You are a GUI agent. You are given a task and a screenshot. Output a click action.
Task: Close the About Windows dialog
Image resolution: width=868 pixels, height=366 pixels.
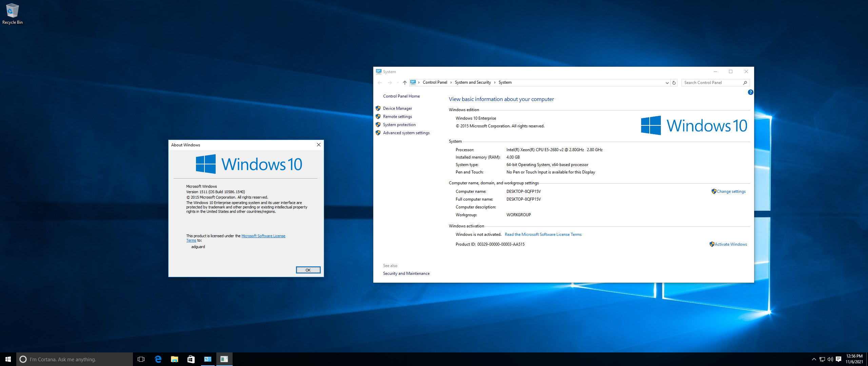point(318,145)
